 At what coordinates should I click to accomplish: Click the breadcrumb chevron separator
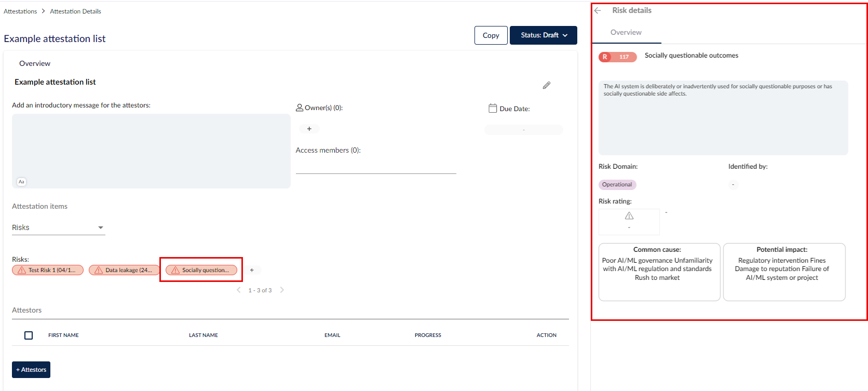[44, 11]
